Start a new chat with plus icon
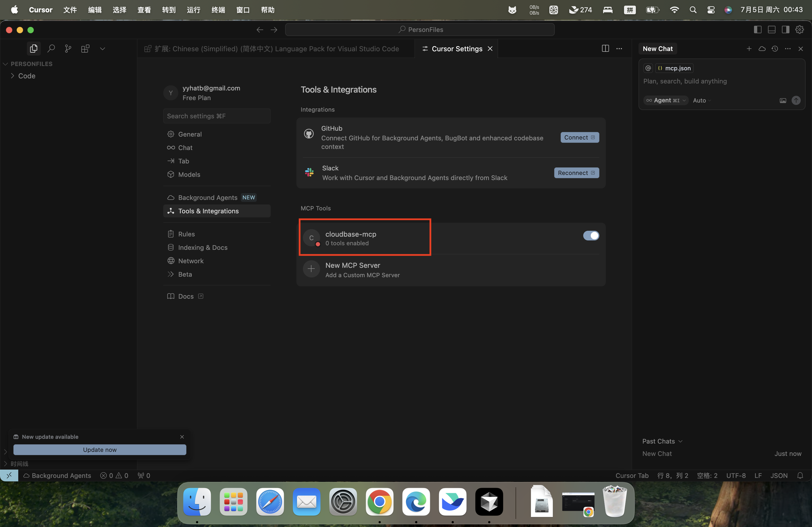The image size is (812, 527). 749,49
